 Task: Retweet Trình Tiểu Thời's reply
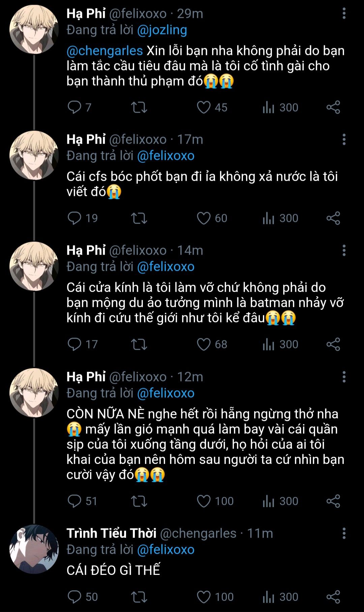(139, 597)
